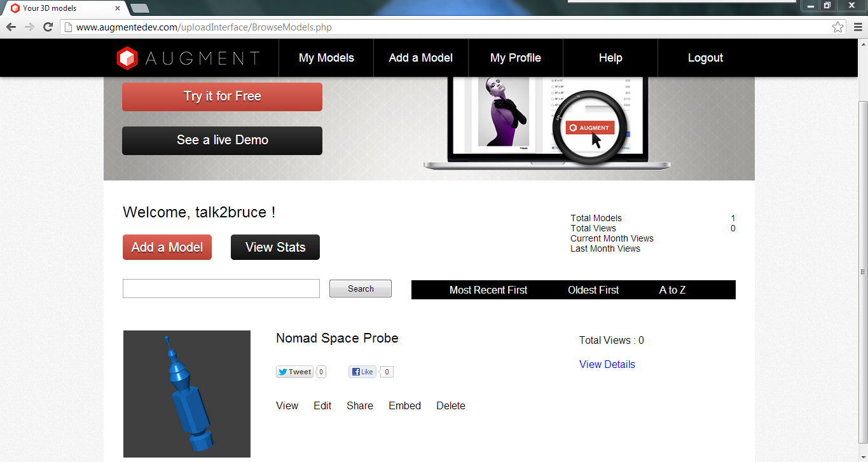Open View Stats button

coord(275,247)
